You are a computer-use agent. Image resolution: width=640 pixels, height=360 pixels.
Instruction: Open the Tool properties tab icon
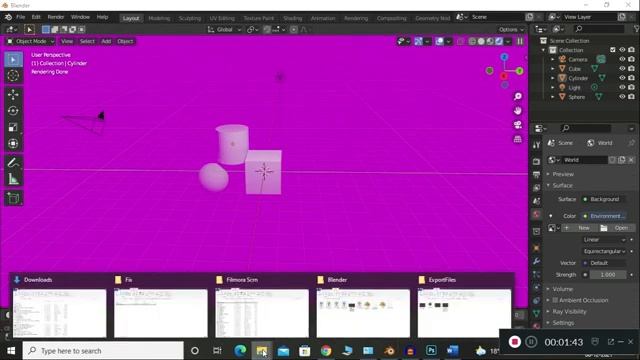tap(536, 144)
